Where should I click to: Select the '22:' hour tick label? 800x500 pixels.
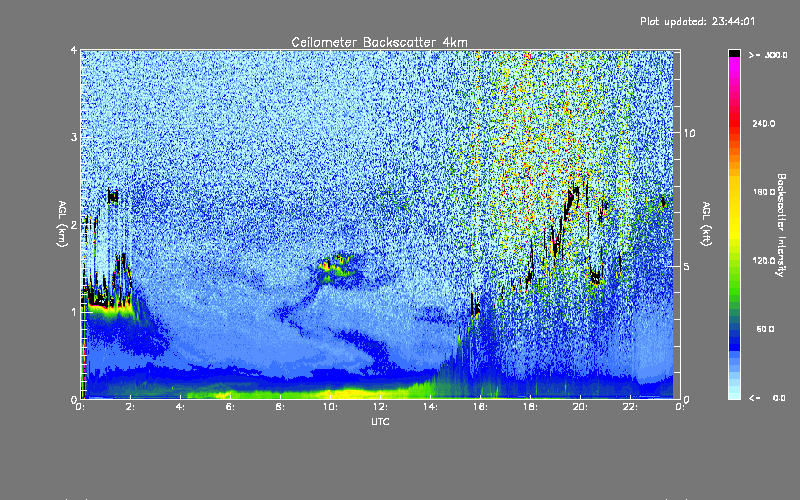(x=630, y=407)
